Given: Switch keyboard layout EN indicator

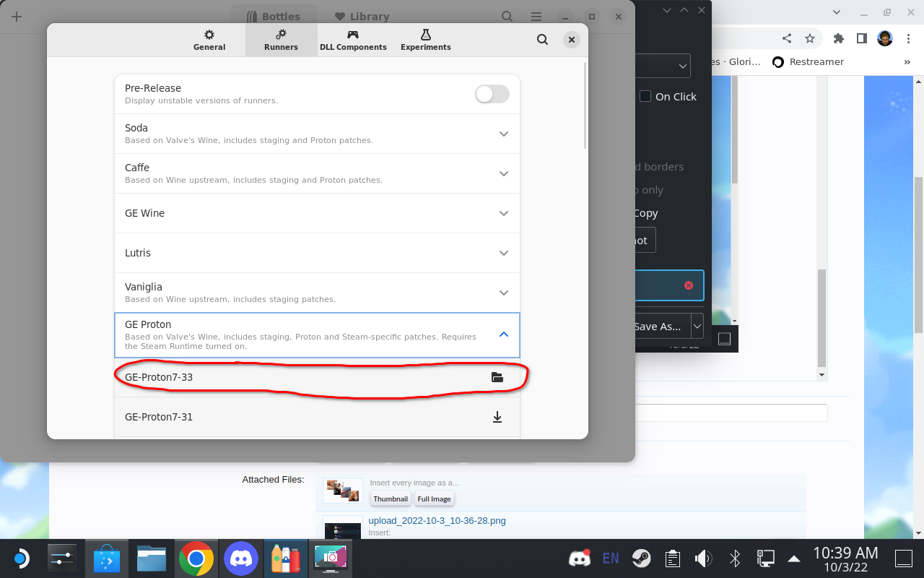Looking at the screenshot, I should click(x=611, y=558).
